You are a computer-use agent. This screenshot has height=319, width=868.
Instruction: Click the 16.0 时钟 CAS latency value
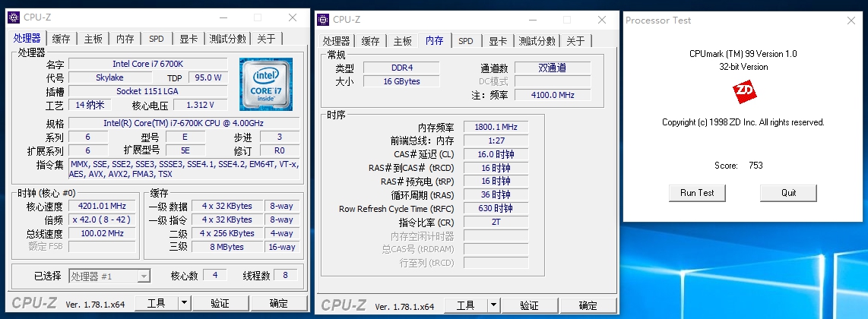[x=496, y=154]
